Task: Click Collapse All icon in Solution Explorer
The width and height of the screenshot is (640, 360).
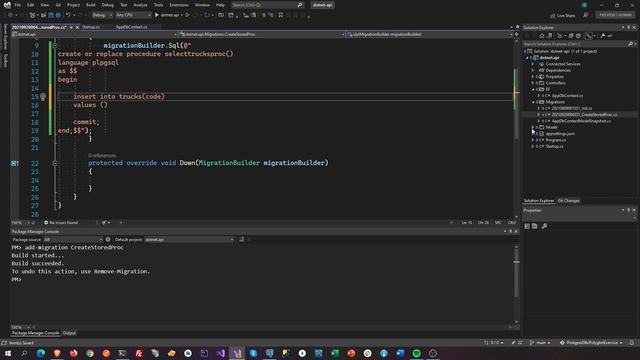Action: [x=571, y=36]
